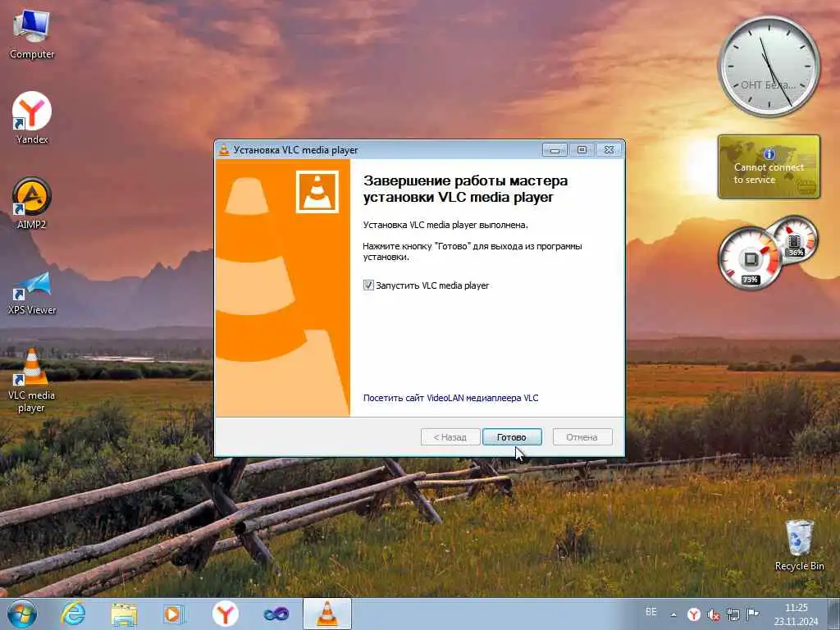Uncheck Запустить VLC media player checkbox

point(368,285)
